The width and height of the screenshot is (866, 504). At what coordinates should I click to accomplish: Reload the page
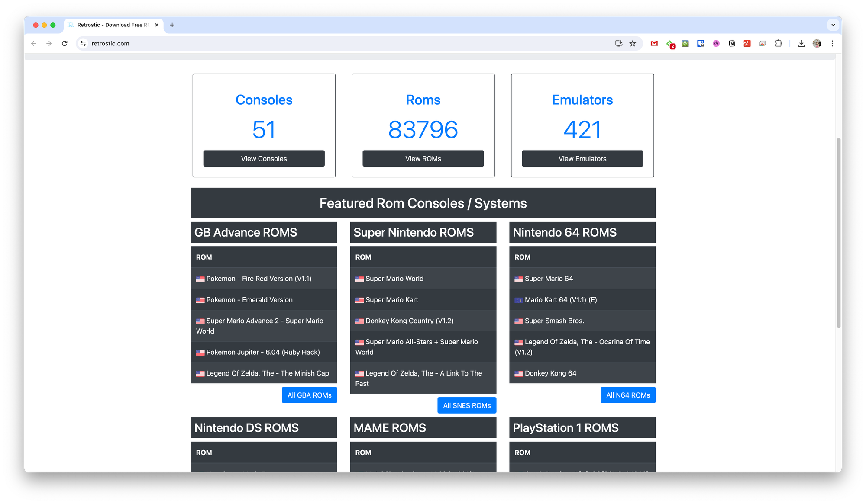tap(65, 43)
